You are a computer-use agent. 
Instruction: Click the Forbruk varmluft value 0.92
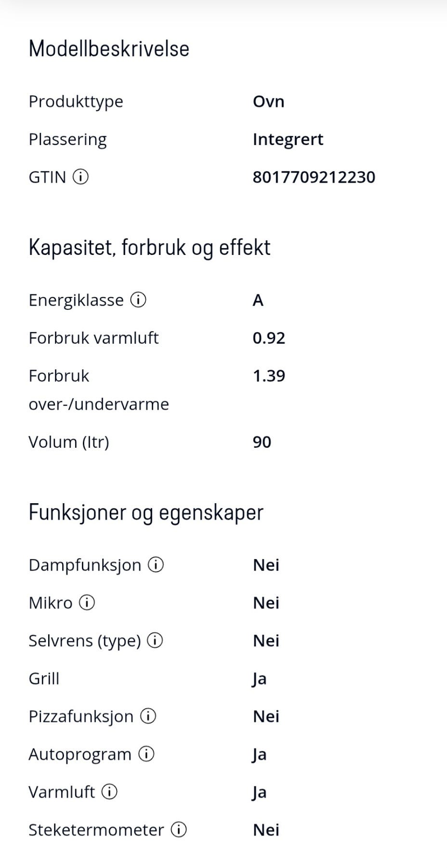point(269,338)
